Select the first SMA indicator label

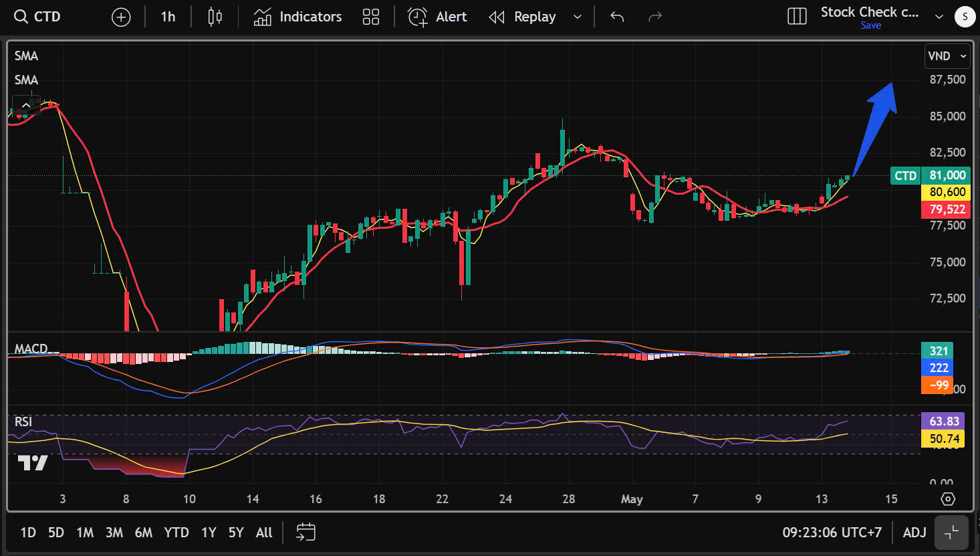pyautogui.click(x=26, y=56)
